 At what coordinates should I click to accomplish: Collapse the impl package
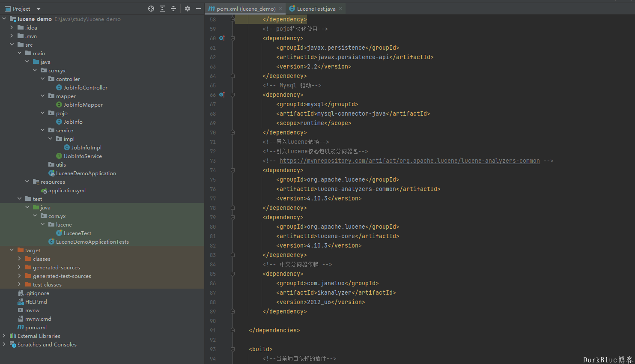pos(51,139)
